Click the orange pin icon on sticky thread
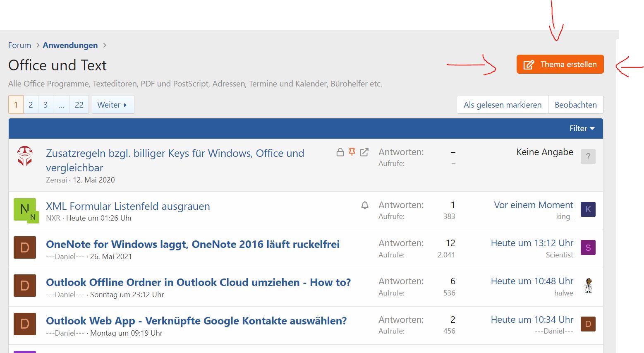Image resolution: width=644 pixels, height=353 pixels. click(352, 152)
